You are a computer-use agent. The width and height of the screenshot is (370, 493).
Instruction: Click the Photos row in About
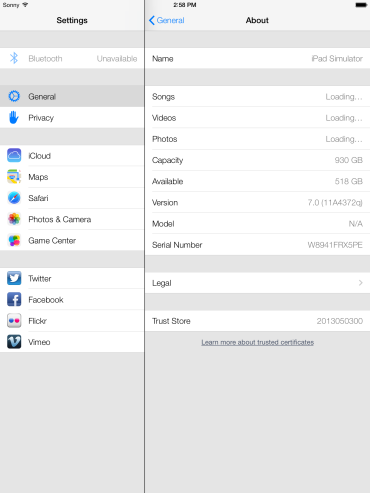tap(257, 139)
